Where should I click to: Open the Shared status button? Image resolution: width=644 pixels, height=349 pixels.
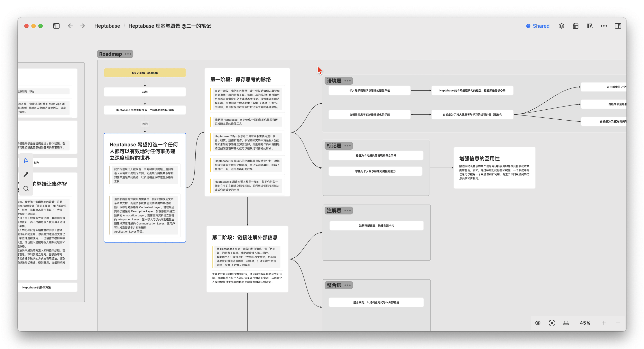[x=538, y=26]
